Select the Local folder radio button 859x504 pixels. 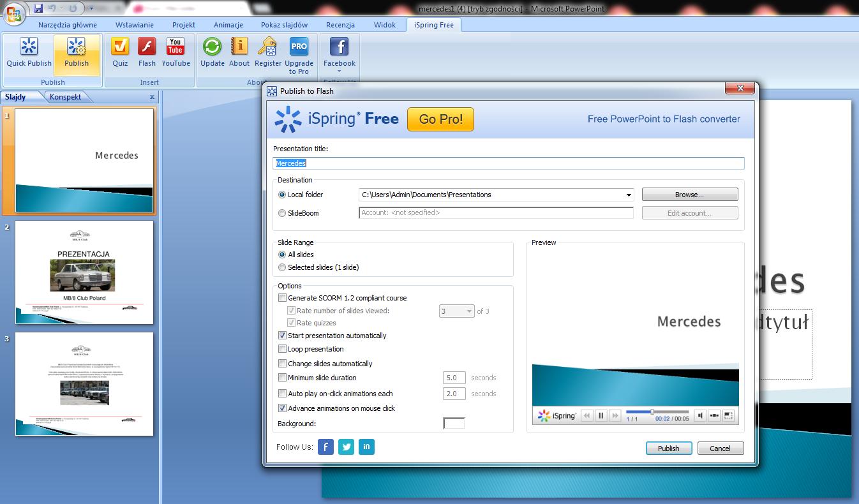coord(282,195)
